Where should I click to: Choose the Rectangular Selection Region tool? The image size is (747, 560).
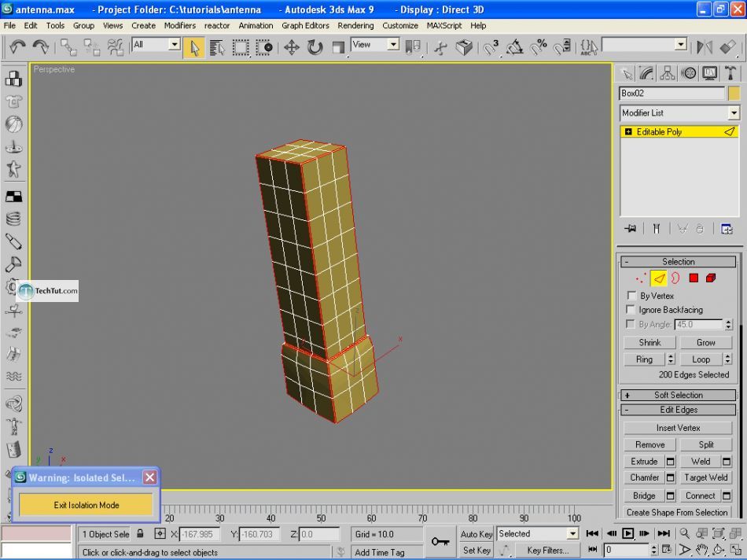click(x=241, y=48)
